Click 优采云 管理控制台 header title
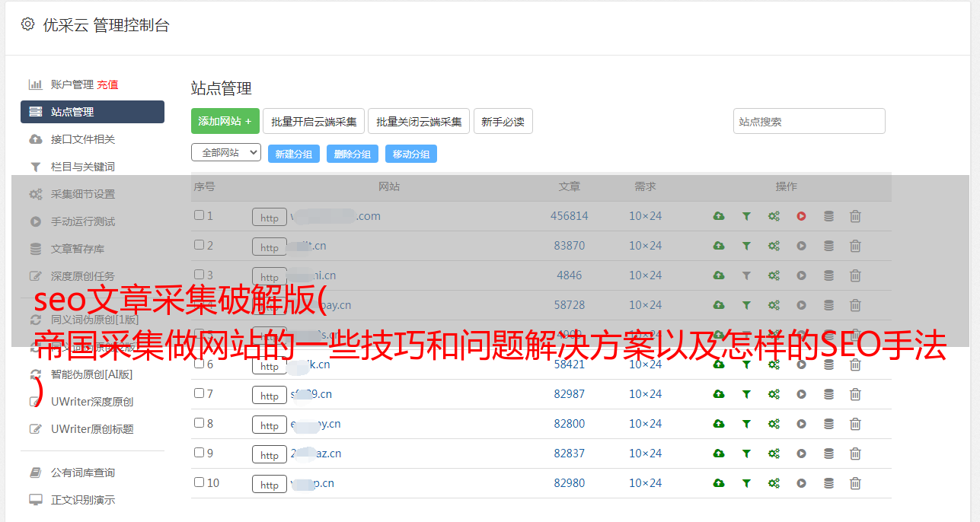 point(106,25)
